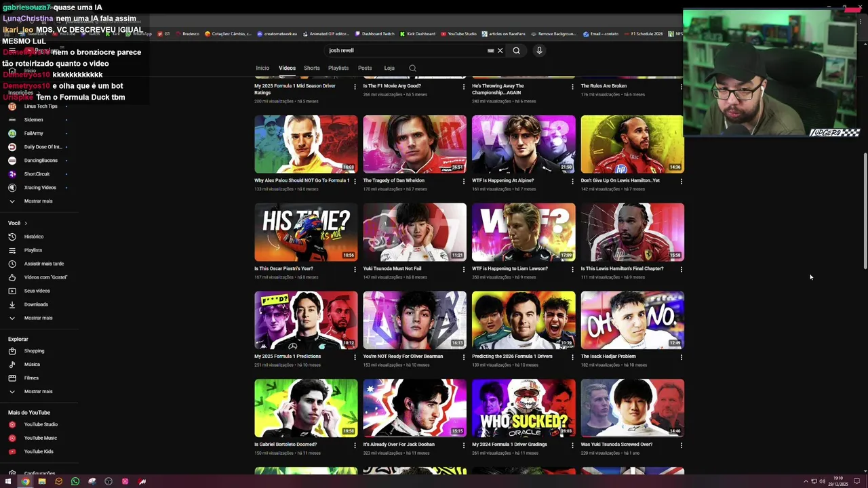Open Chrome from the taskbar

coord(25,481)
